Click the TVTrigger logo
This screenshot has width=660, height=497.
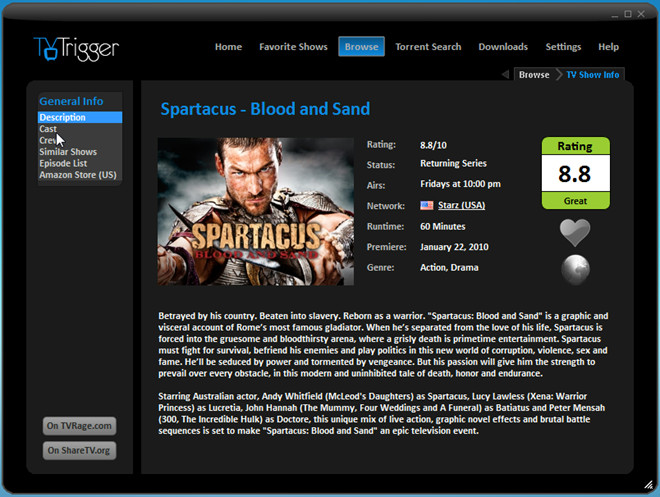point(76,49)
